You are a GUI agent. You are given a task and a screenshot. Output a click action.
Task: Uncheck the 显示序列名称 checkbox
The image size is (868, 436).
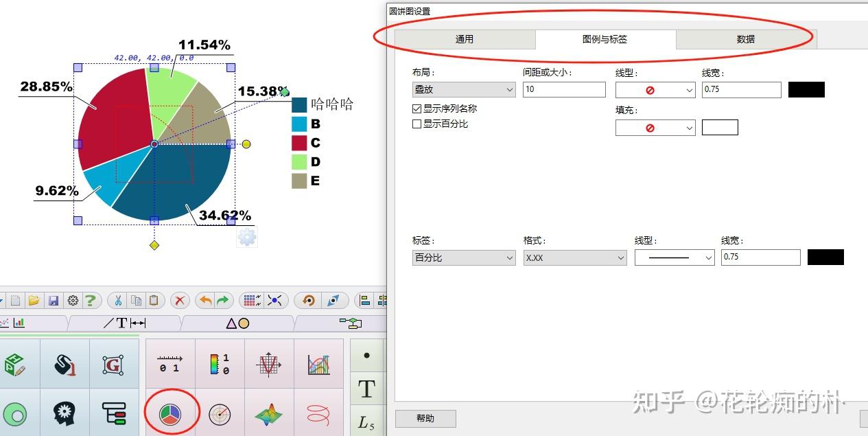(417, 108)
